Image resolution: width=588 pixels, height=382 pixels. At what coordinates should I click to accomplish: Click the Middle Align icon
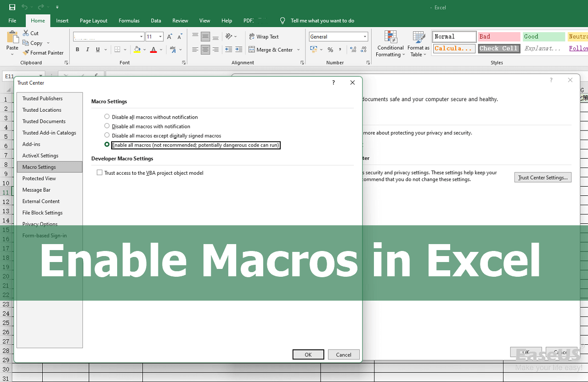pos(205,36)
